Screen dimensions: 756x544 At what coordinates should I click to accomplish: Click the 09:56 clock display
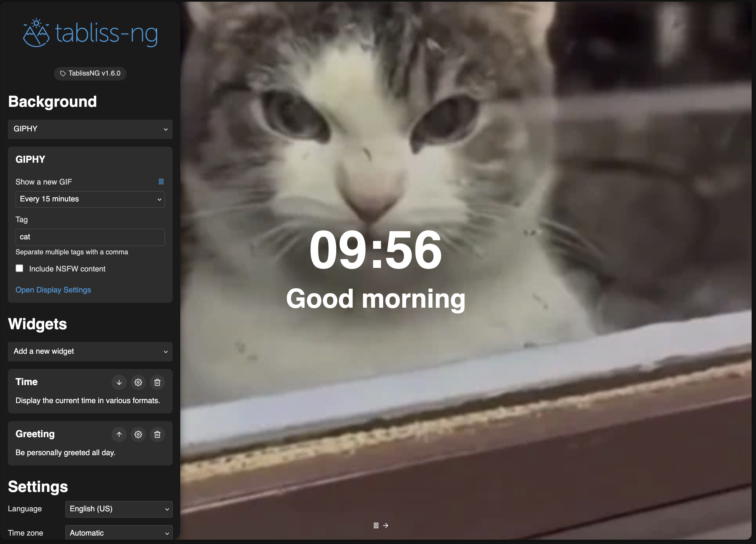coord(375,250)
